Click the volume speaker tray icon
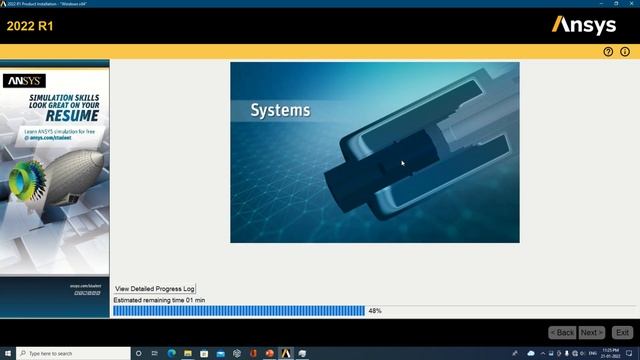 pyautogui.click(x=582, y=353)
